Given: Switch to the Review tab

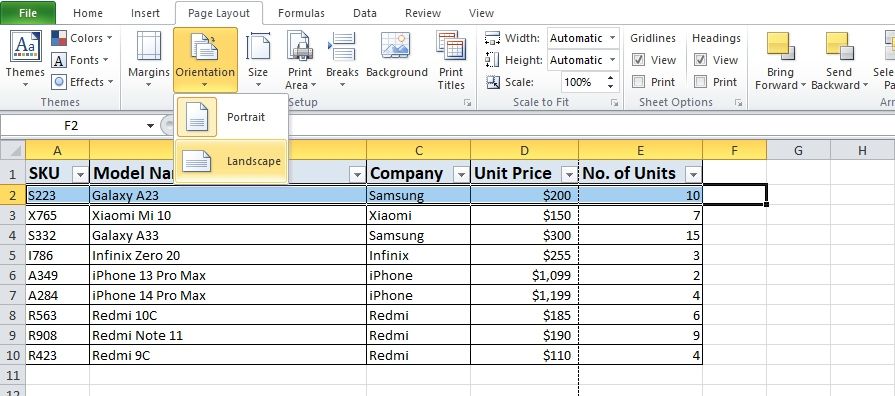Looking at the screenshot, I should tap(422, 13).
